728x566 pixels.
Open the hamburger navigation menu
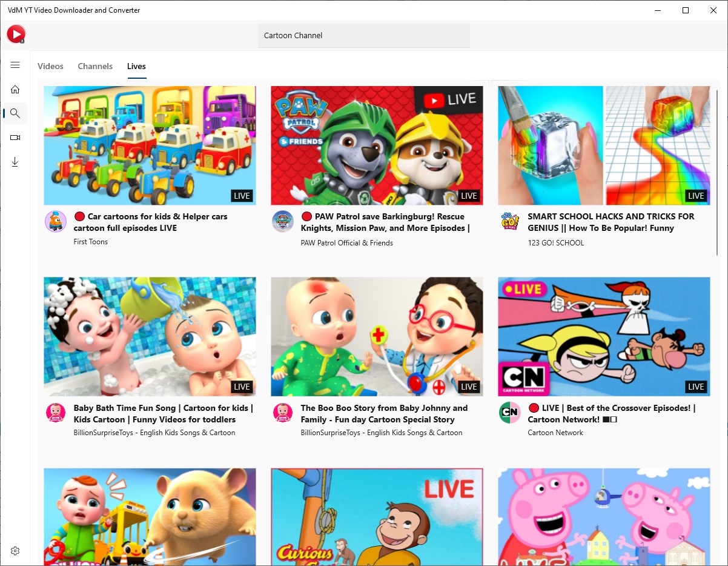[15, 65]
